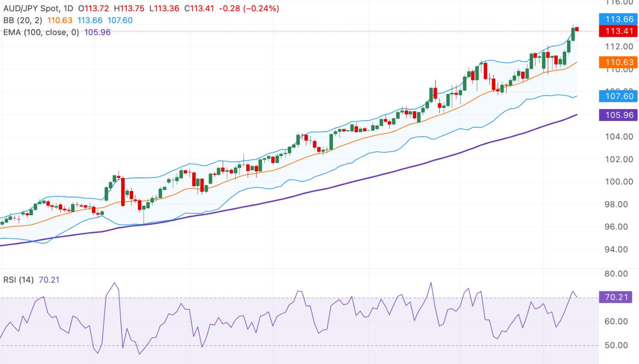Click the 107.60 value in BB legend
This screenshot has height=364, width=639.
point(120,21)
